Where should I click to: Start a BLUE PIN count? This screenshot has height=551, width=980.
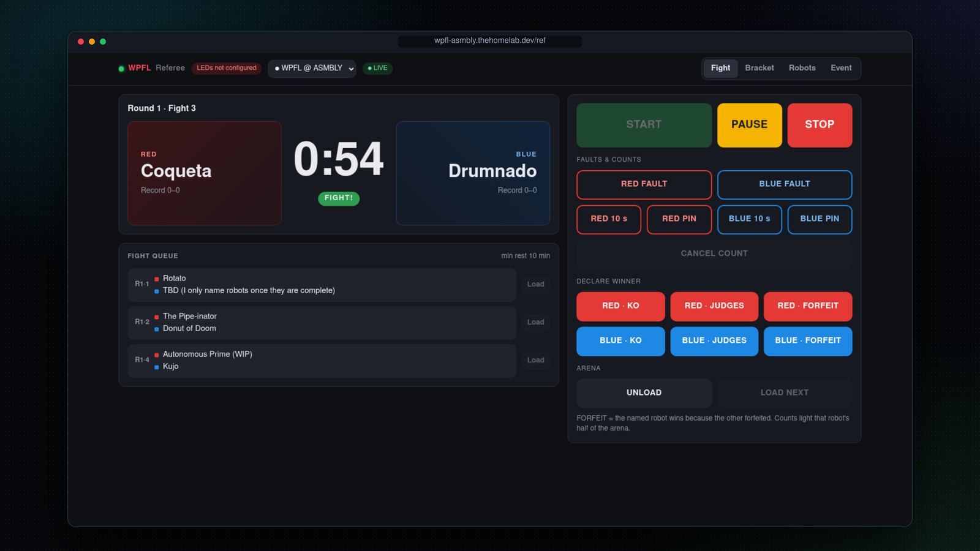pos(820,219)
